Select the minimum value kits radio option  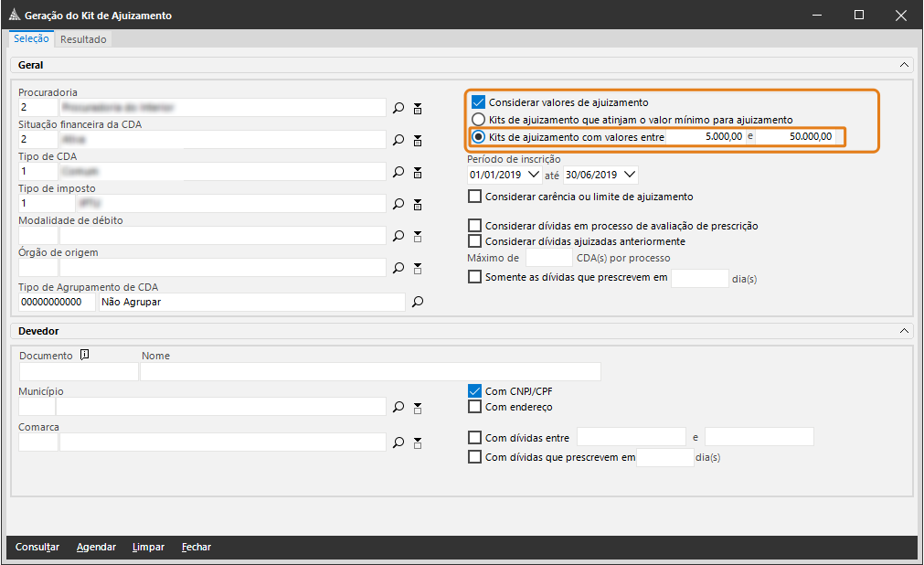tap(478, 120)
